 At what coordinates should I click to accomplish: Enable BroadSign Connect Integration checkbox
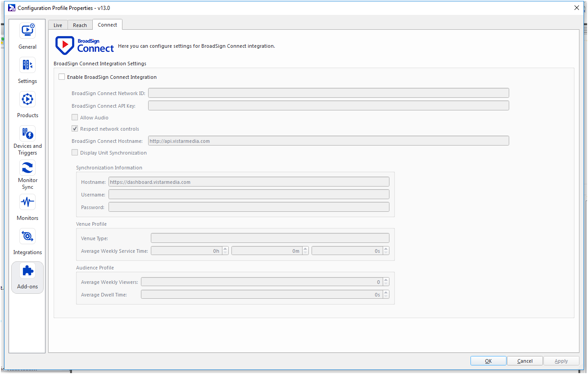tap(62, 77)
